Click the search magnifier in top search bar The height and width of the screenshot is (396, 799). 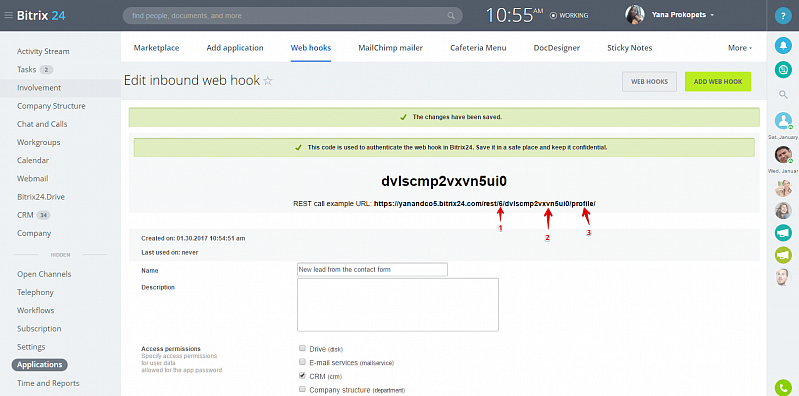[451, 16]
